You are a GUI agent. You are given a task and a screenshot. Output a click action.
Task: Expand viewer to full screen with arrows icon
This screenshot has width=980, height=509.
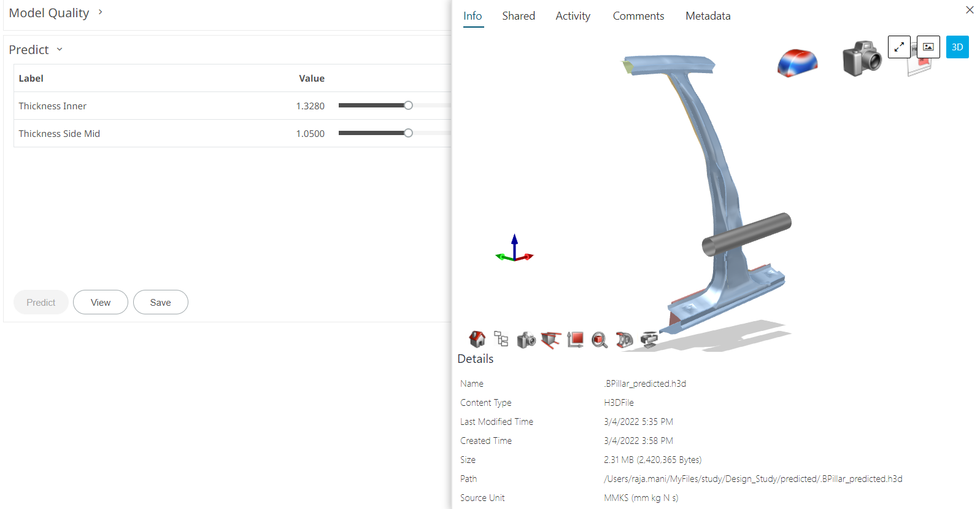[899, 47]
